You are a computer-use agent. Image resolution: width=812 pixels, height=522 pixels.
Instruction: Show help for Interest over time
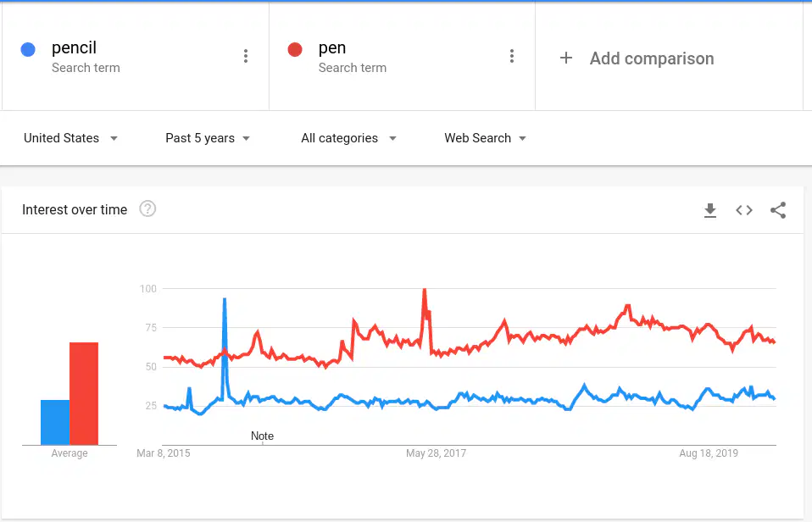click(147, 208)
